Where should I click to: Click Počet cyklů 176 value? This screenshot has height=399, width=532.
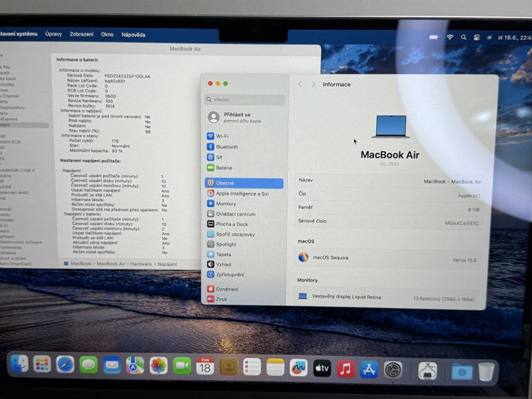(115, 141)
